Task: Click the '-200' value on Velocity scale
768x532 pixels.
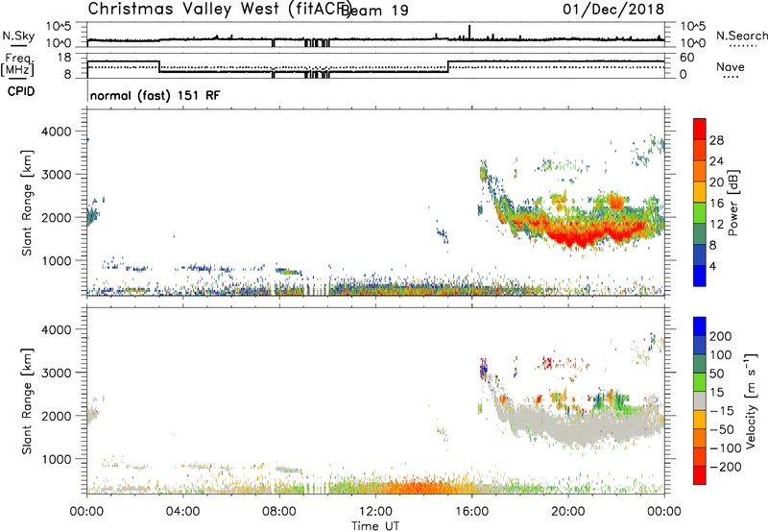Action: 726,467
